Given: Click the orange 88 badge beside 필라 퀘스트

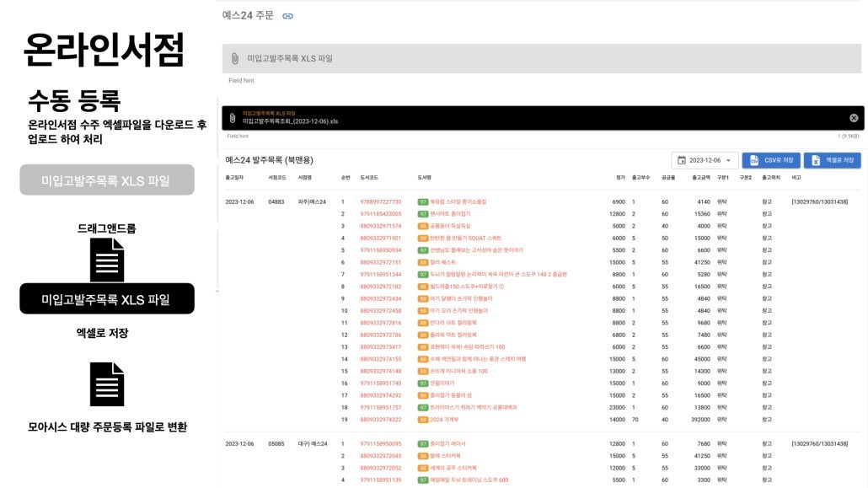Looking at the screenshot, I should click(x=423, y=262).
